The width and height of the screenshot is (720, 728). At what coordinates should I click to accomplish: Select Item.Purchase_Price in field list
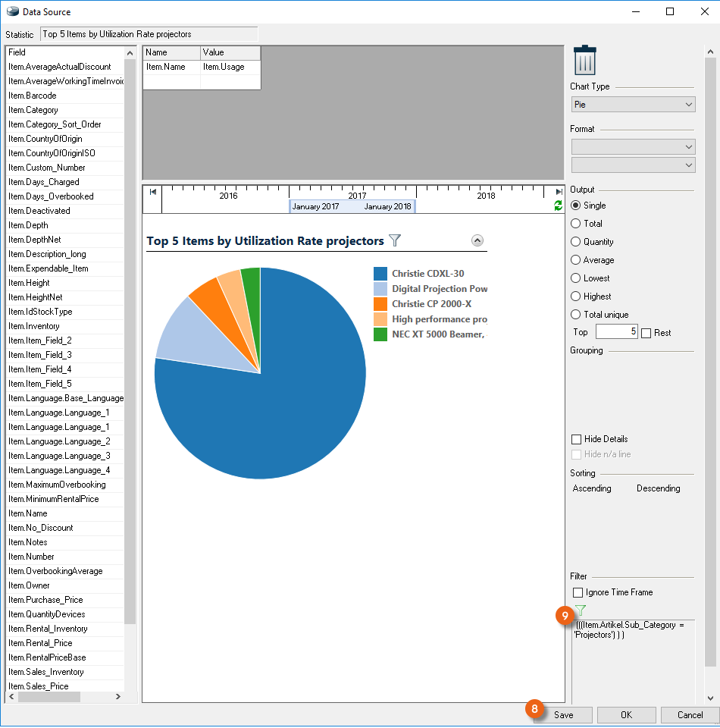tap(45, 600)
